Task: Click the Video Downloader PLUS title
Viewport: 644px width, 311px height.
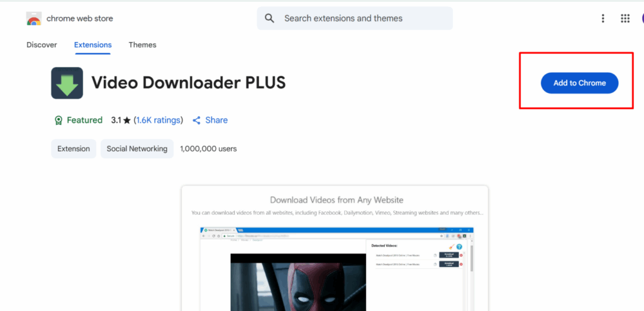Action: [189, 83]
